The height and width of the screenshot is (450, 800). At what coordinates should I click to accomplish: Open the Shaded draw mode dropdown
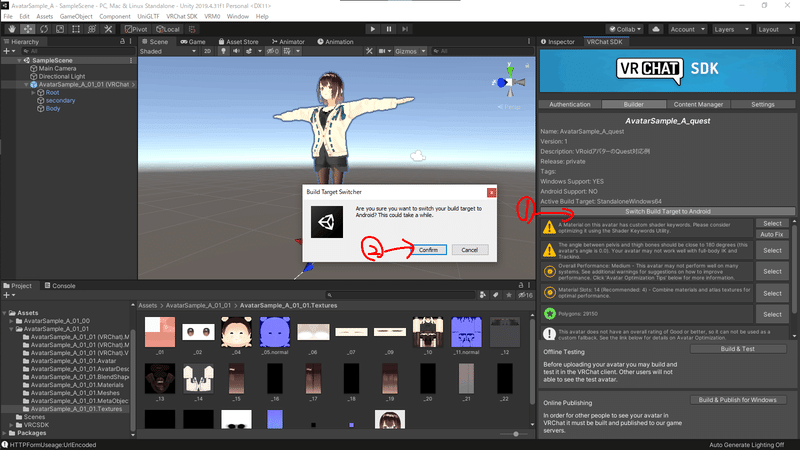[x=168, y=51]
